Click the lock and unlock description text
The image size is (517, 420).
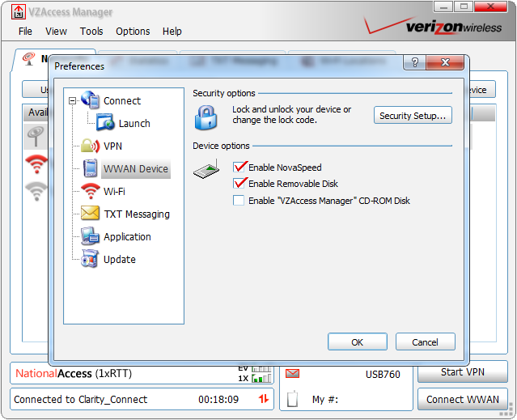click(291, 114)
